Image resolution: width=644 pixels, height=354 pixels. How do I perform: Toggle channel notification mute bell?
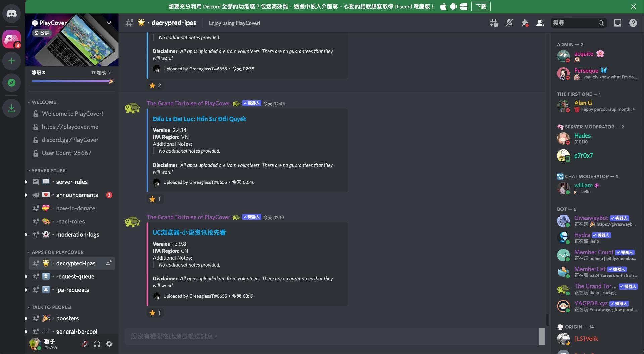(509, 23)
